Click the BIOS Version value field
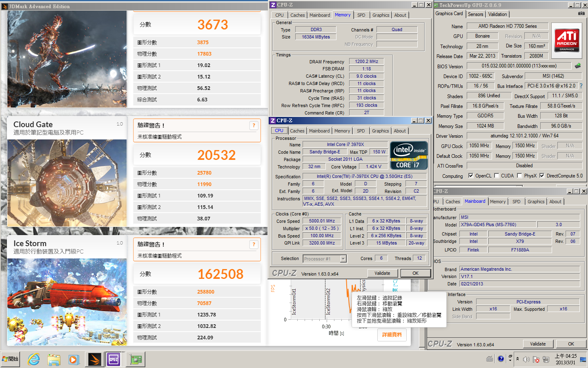588x368 pixels. click(519, 66)
